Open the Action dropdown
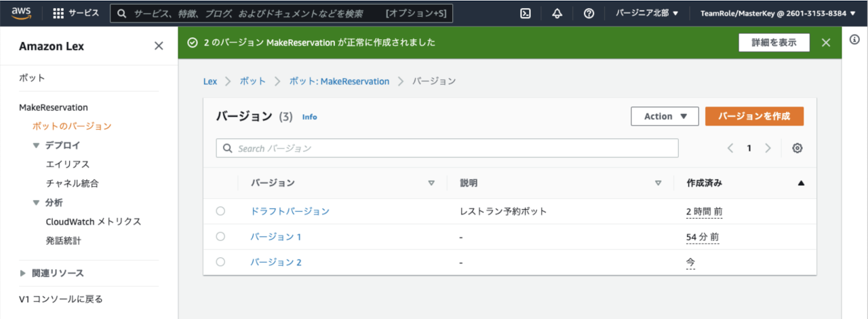 click(665, 116)
